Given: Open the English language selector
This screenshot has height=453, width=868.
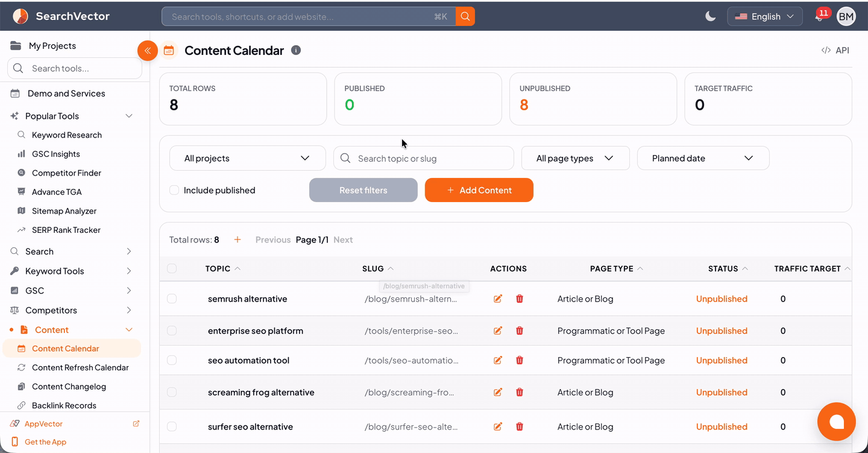Looking at the screenshot, I should coord(765,16).
